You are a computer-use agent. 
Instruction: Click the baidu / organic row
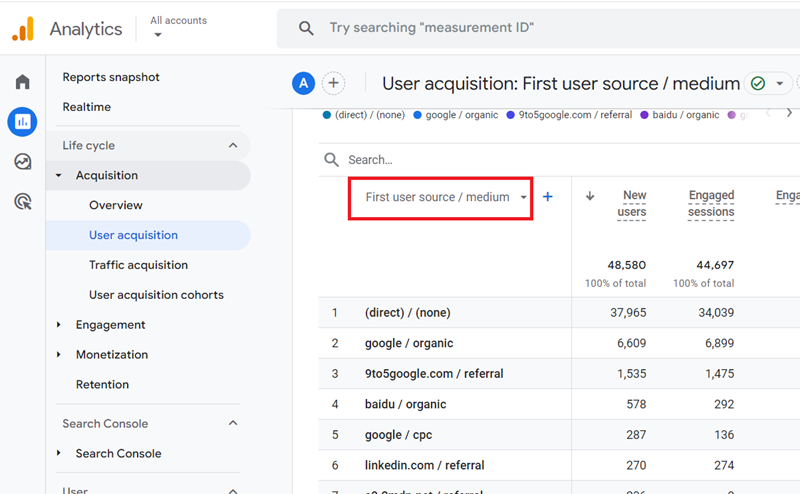pos(559,404)
